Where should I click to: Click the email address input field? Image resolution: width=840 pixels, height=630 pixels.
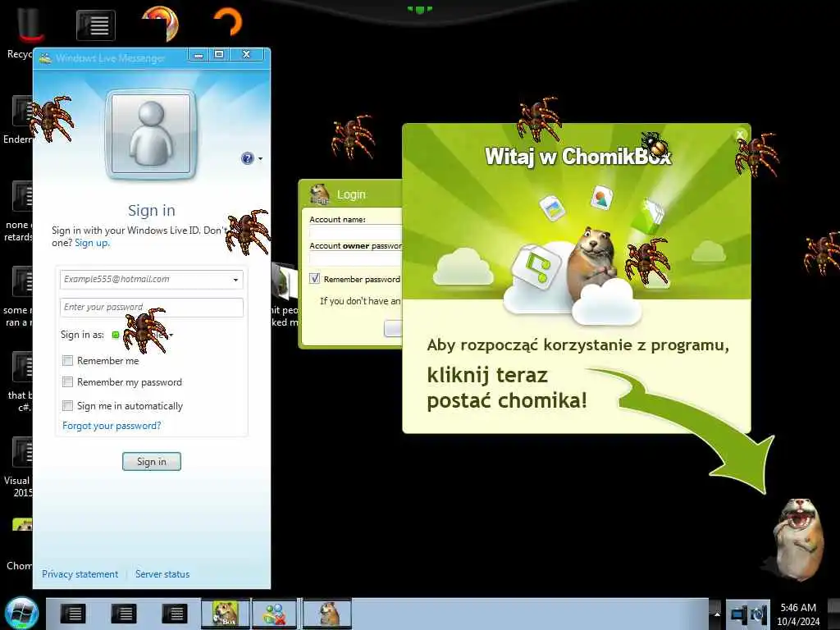click(x=152, y=280)
